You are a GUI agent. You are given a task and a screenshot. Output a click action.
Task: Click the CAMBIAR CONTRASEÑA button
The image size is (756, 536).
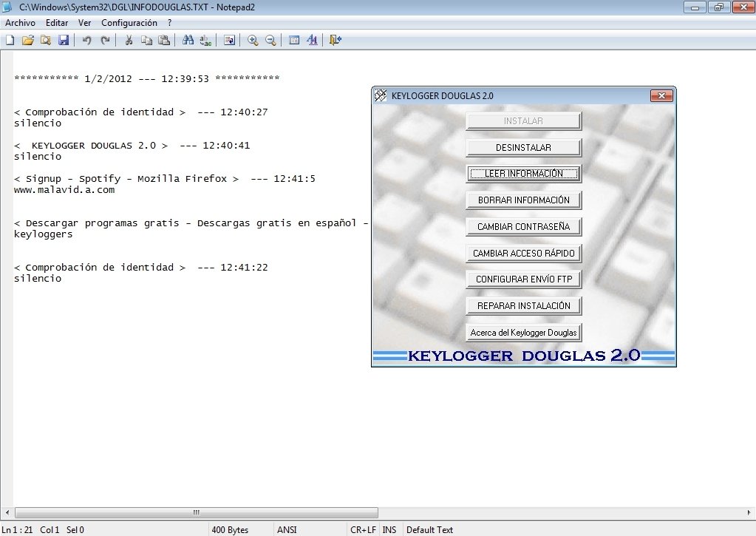(524, 227)
